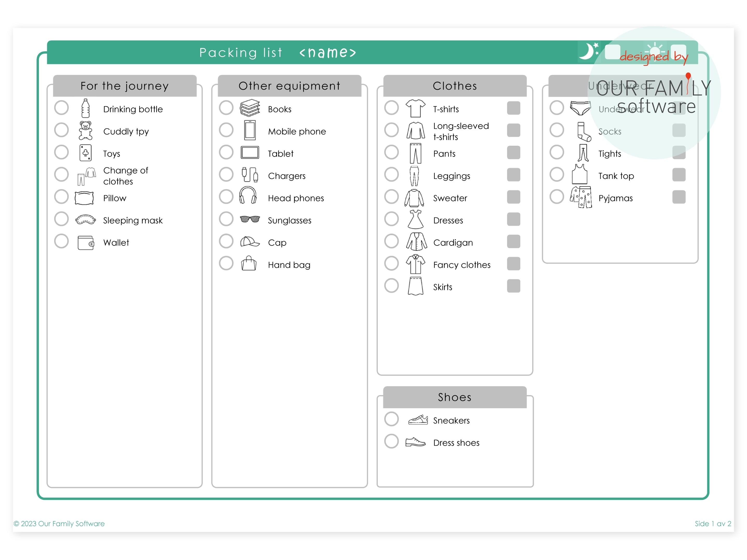
Task: Click the Side 1 av 2 page text
Action: pos(713,523)
